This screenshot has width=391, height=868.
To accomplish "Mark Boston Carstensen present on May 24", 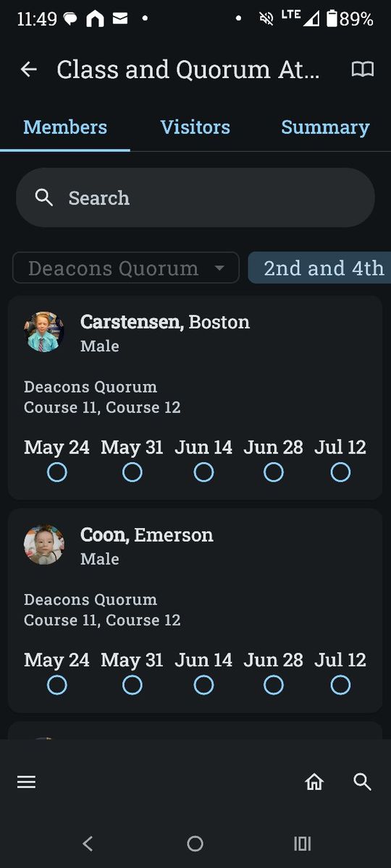I will (56, 472).
